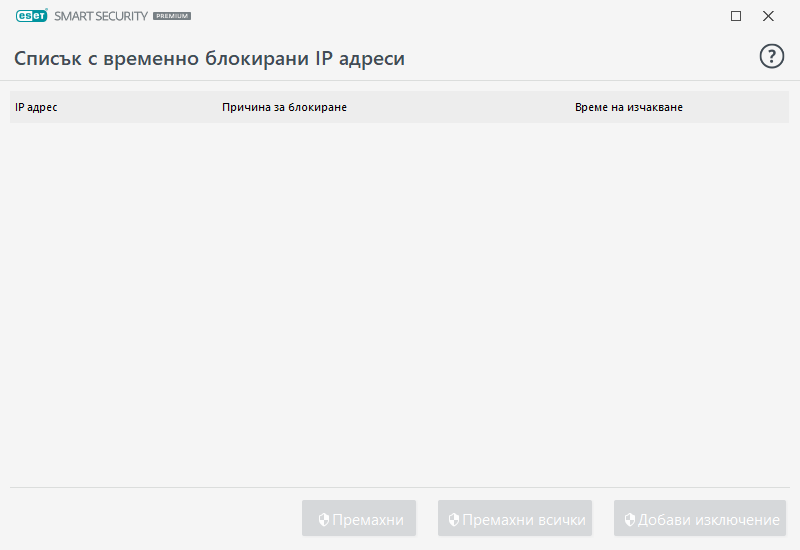Maximize the ESET window

click(736, 16)
